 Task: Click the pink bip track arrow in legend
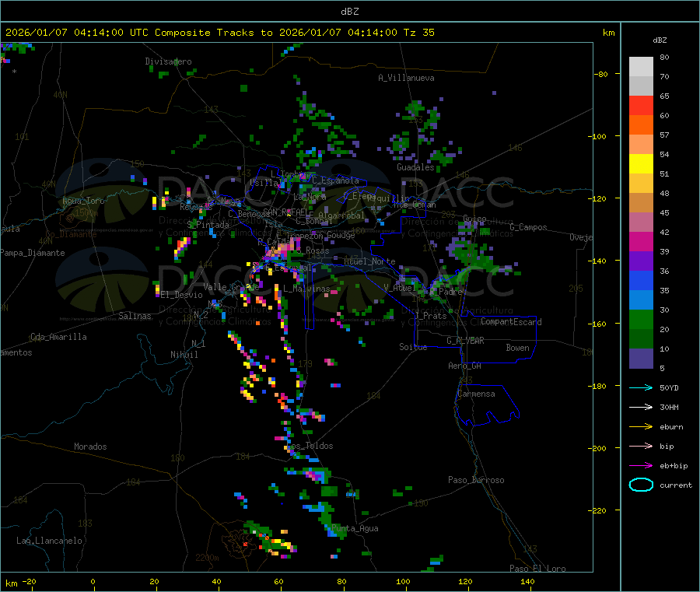coord(641,446)
